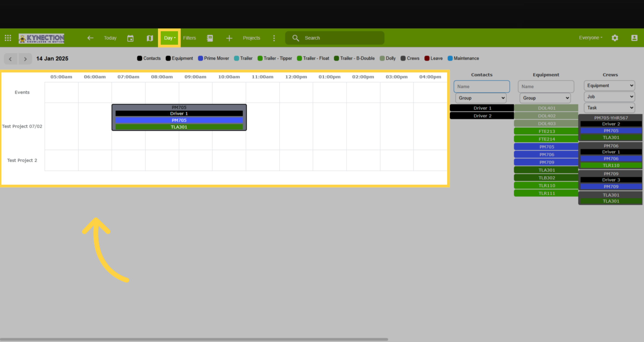The width and height of the screenshot is (644, 342).
Task: Select FTE213 in Equipment list
Action: click(546, 131)
